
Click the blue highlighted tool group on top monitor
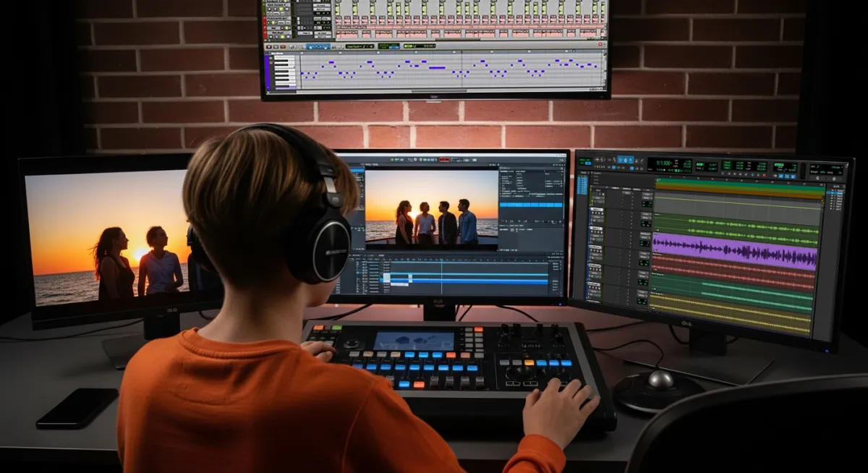318,46
